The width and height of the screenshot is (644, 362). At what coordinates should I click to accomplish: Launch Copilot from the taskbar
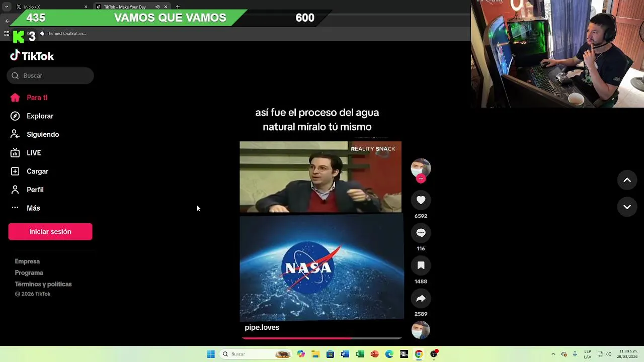(x=301, y=354)
